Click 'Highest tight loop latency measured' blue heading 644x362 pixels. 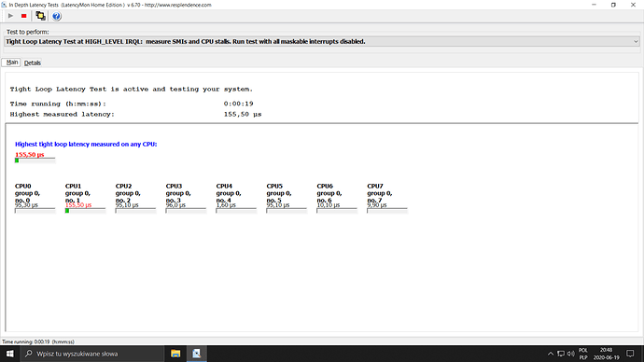[86, 144]
